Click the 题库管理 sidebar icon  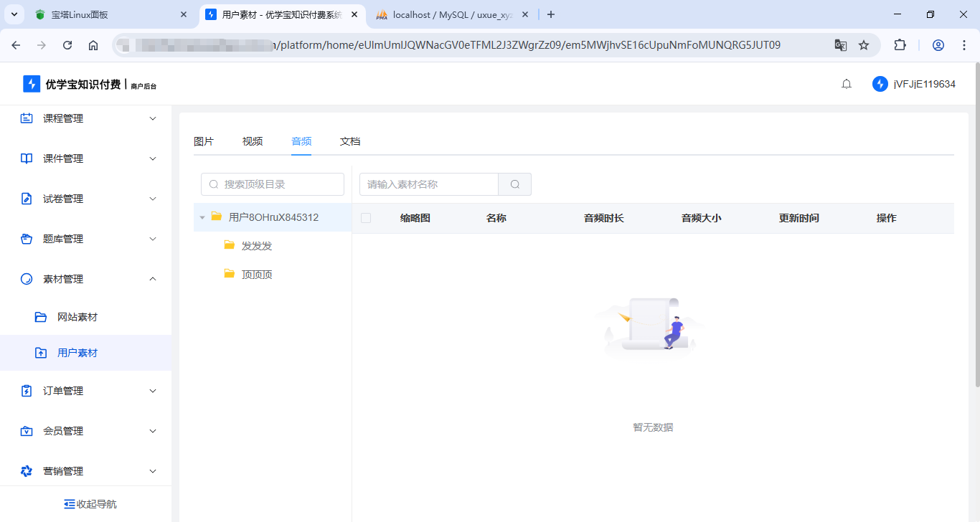click(x=26, y=238)
